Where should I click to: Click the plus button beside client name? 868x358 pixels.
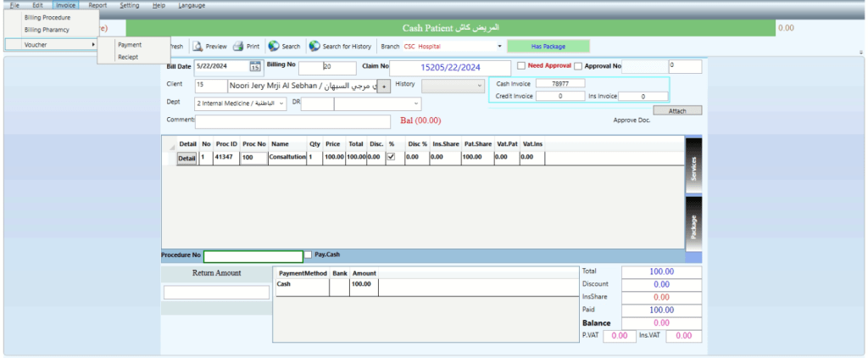384,86
